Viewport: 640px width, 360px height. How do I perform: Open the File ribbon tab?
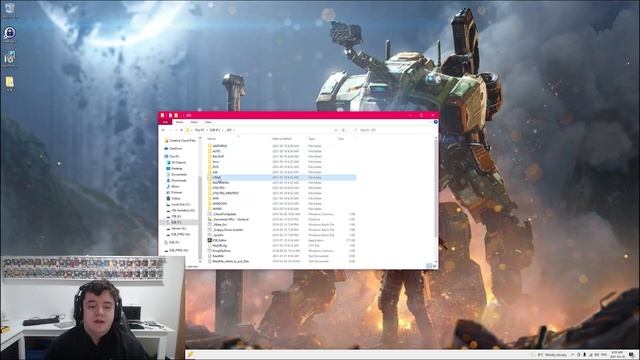(x=165, y=122)
